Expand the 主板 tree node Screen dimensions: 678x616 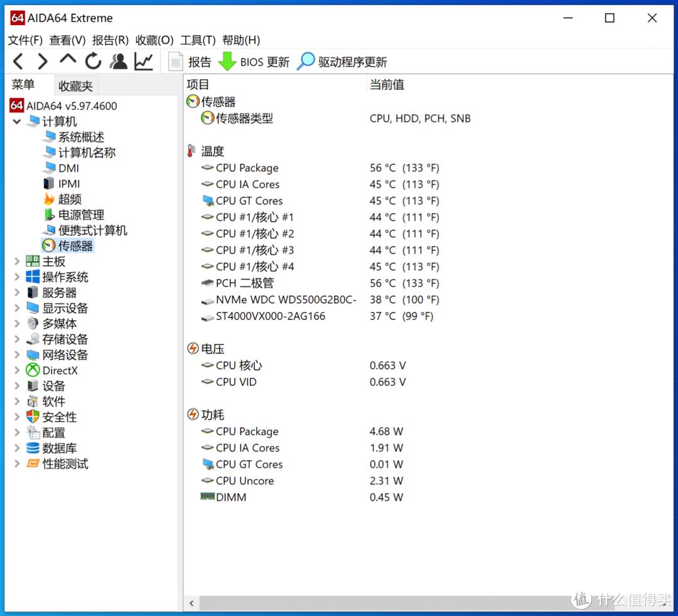[x=17, y=262]
